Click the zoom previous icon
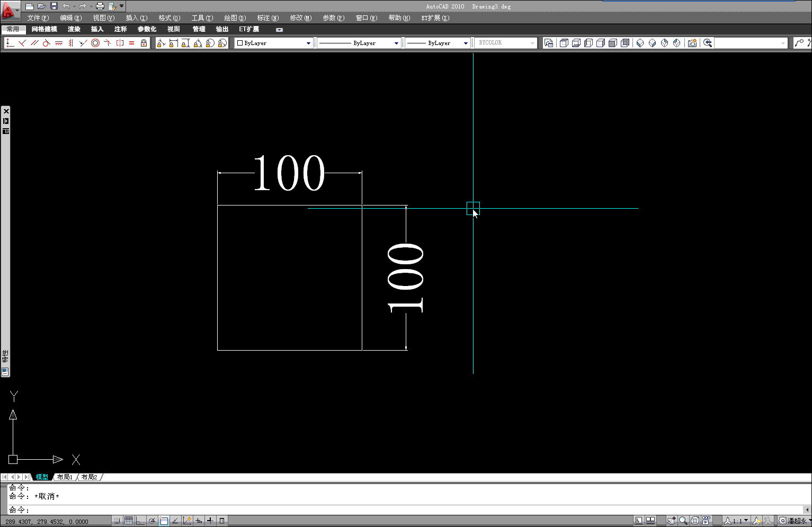Screen dimensions: 812x527 coord(708,43)
